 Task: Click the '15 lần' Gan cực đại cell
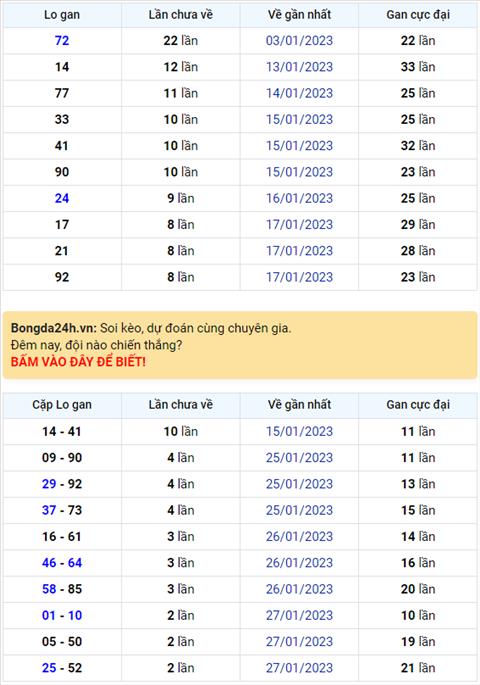[418, 510]
